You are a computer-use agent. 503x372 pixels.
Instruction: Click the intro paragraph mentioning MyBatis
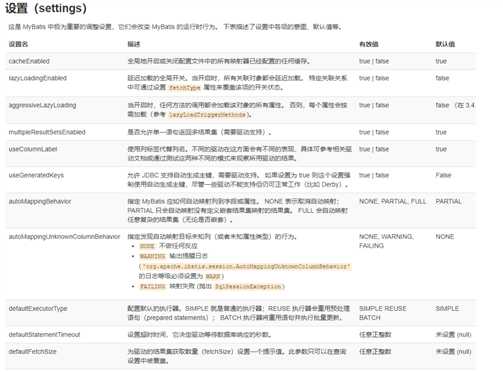175,27
